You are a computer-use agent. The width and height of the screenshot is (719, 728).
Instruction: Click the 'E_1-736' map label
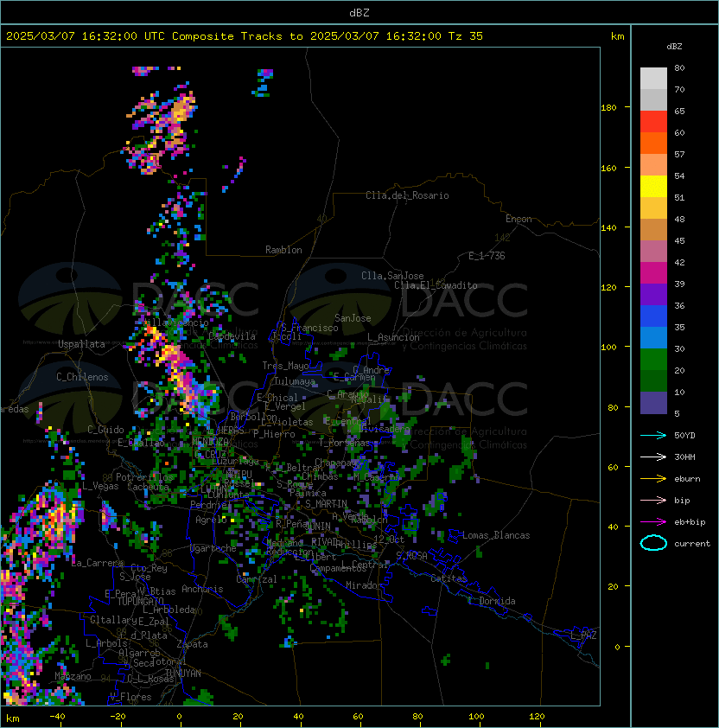(x=487, y=256)
